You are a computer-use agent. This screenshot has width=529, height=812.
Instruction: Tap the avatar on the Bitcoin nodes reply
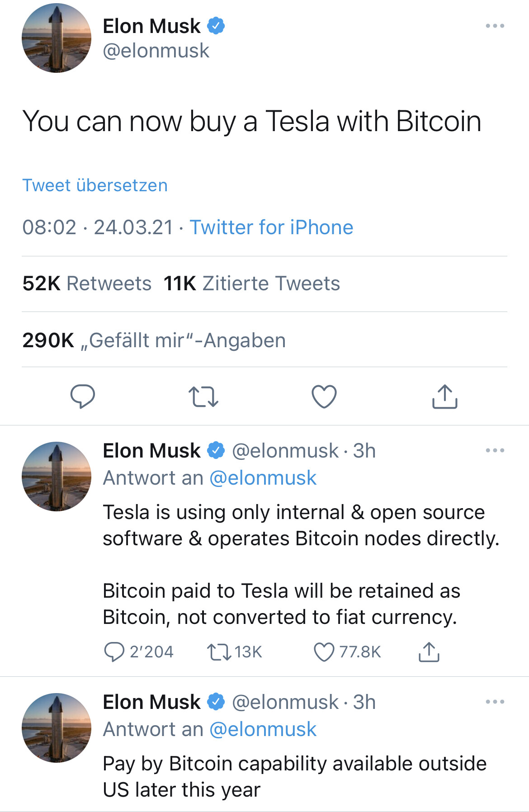pyautogui.click(x=57, y=477)
